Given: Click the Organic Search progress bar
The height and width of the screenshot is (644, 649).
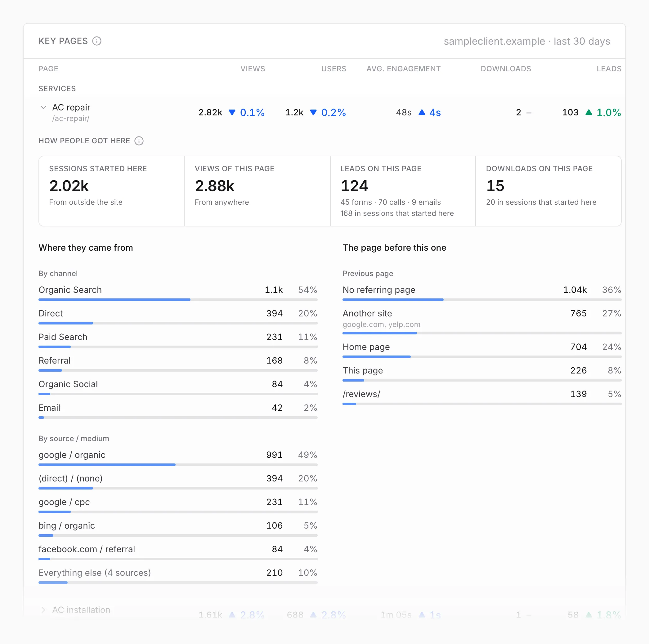Looking at the screenshot, I should click(178, 300).
